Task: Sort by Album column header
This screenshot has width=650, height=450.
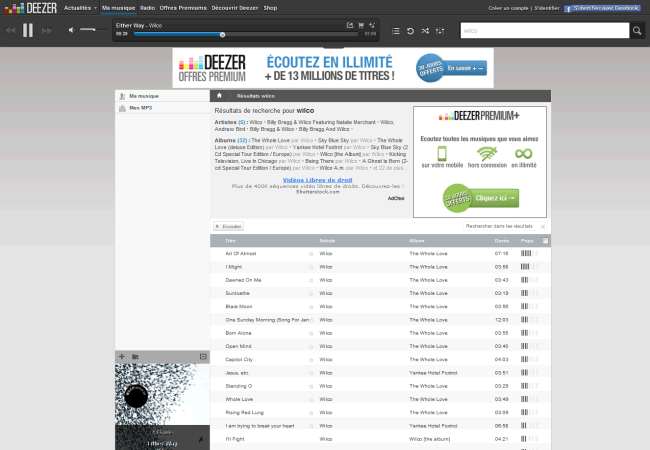Action: (417, 241)
